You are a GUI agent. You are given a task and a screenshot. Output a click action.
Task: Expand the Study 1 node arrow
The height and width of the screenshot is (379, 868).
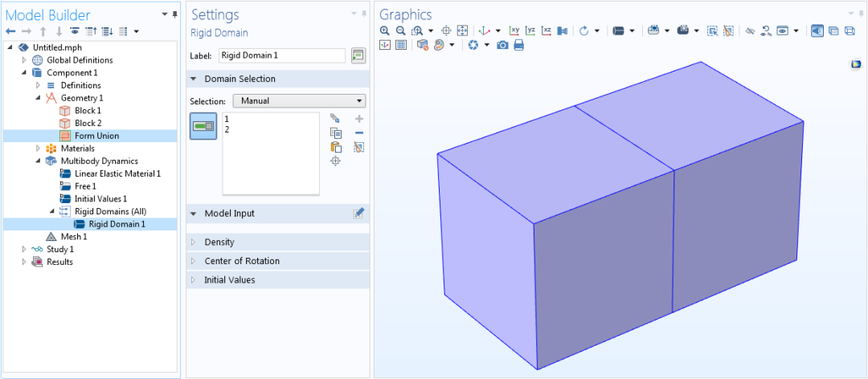tap(24, 250)
